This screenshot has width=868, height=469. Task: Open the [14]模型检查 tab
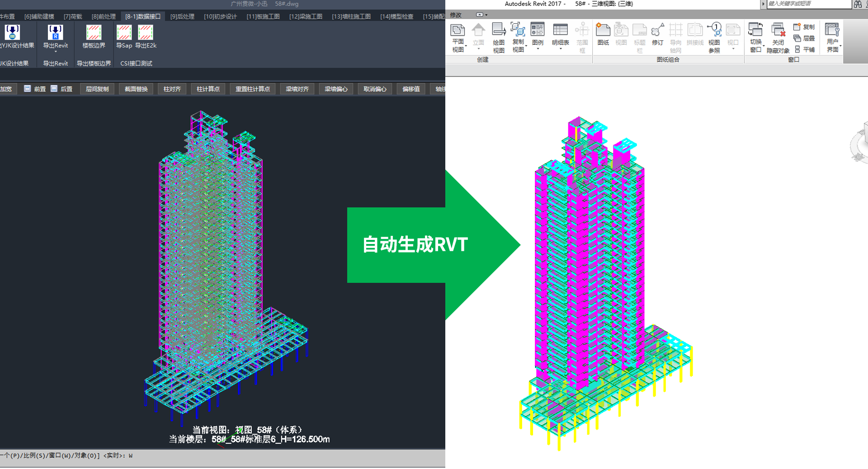[x=396, y=16]
